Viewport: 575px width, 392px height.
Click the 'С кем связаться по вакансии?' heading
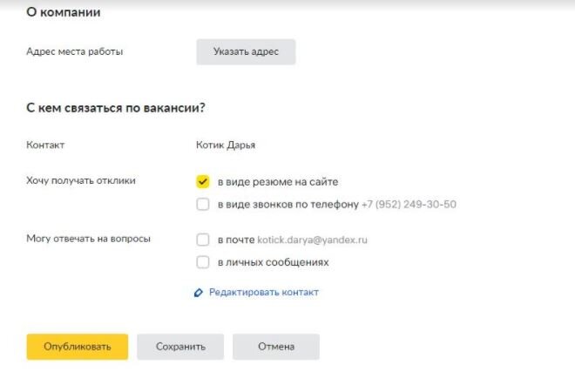[116, 108]
